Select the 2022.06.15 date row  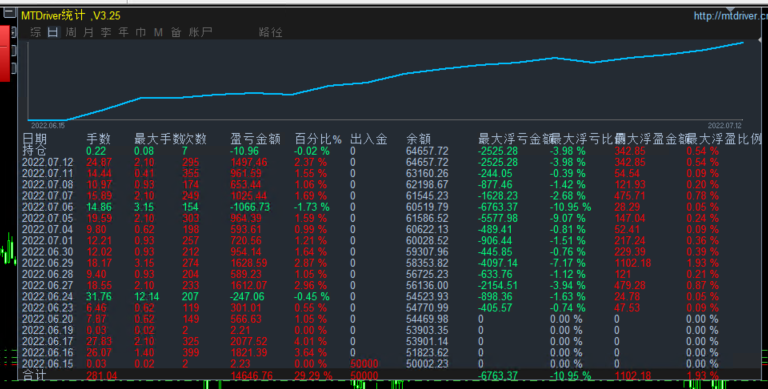click(x=48, y=364)
